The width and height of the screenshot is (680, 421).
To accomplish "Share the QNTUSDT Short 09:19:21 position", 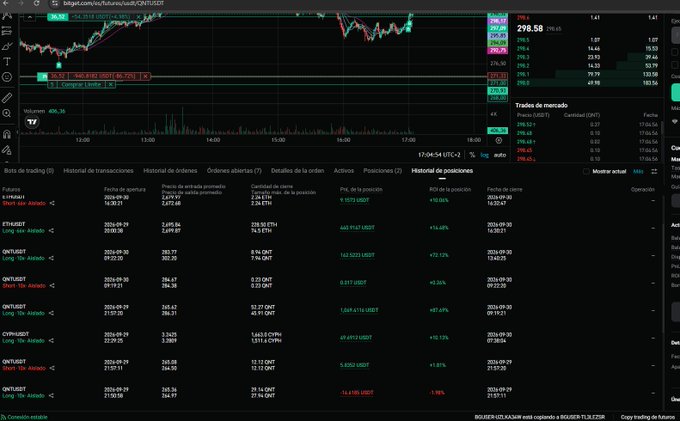I will (x=52, y=286).
